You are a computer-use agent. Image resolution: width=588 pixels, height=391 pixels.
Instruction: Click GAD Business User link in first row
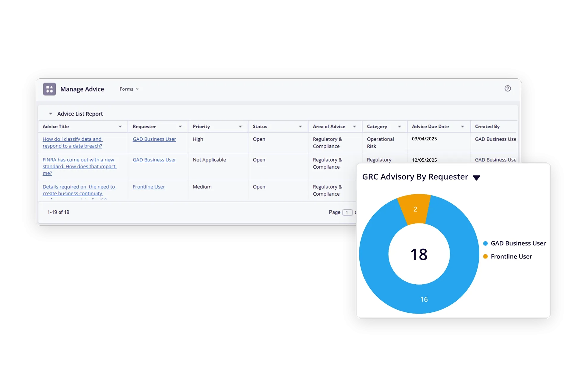154,139
